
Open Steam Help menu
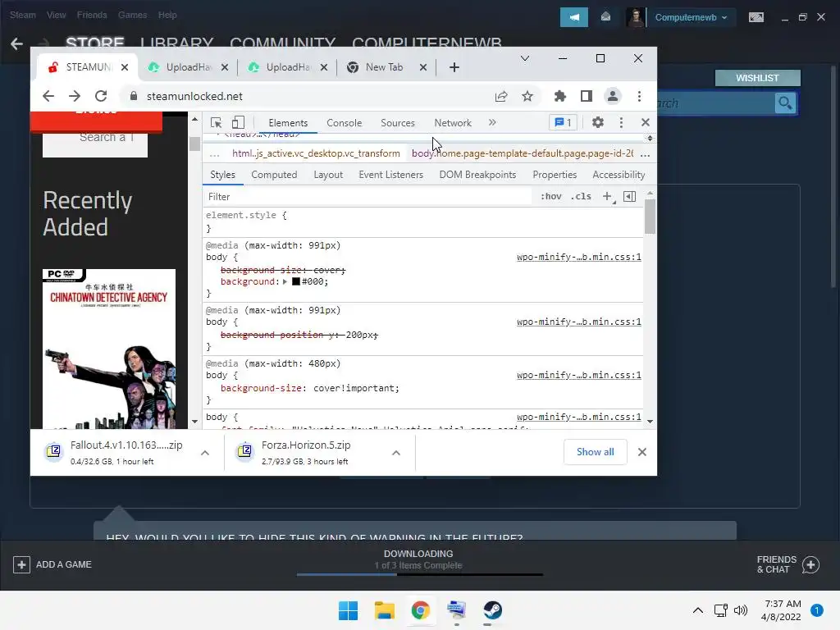tap(167, 15)
